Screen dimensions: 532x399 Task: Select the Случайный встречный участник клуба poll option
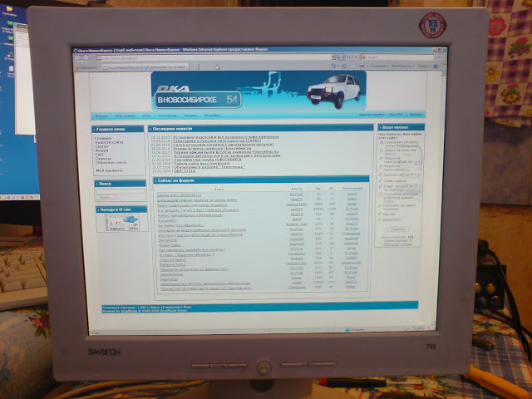point(381,195)
